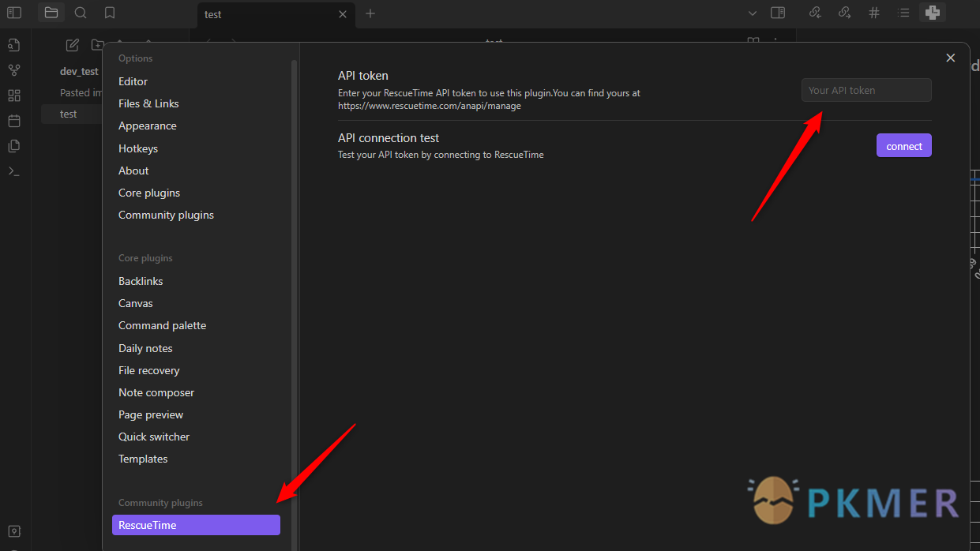The image size is (980, 551).
Task: Show bookmarks panel icon
Action: [110, 13]
